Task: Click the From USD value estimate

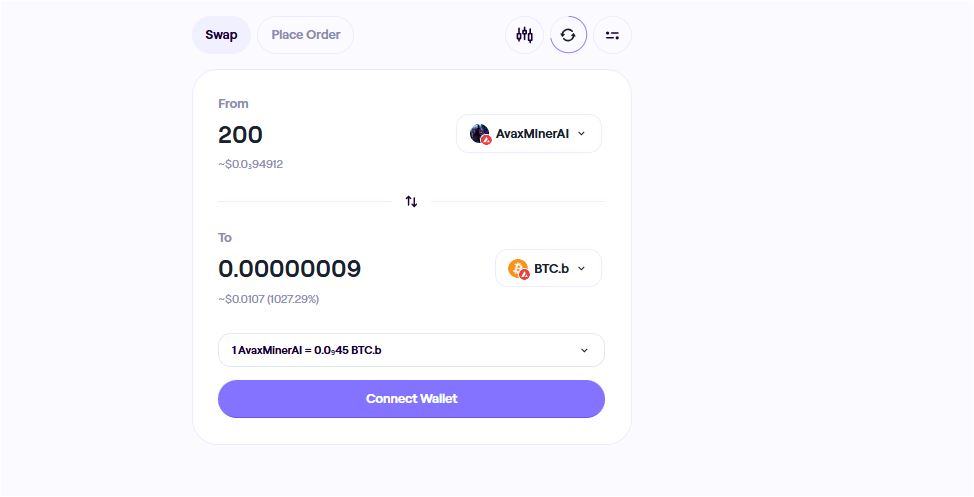Action: (250, 164)
